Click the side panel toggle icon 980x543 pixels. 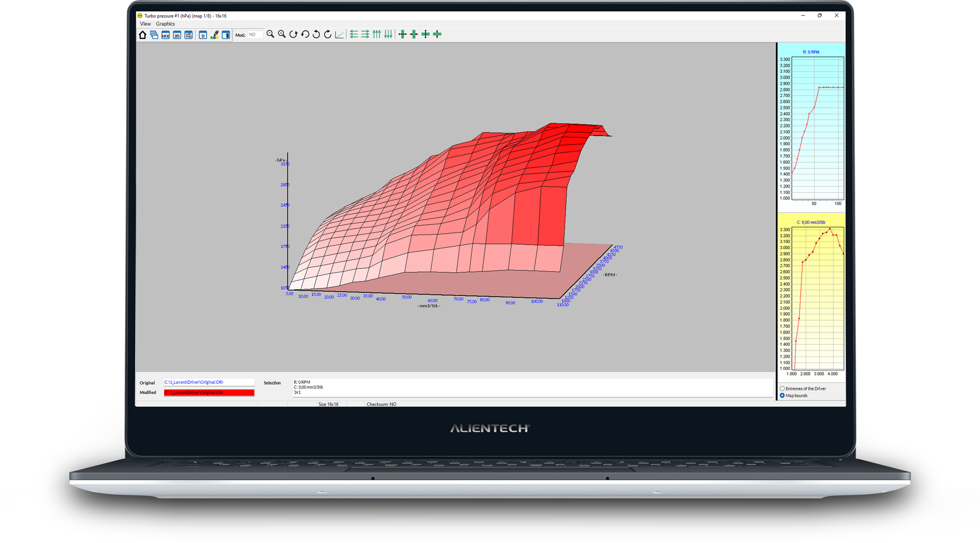click(x=226, y=35)
